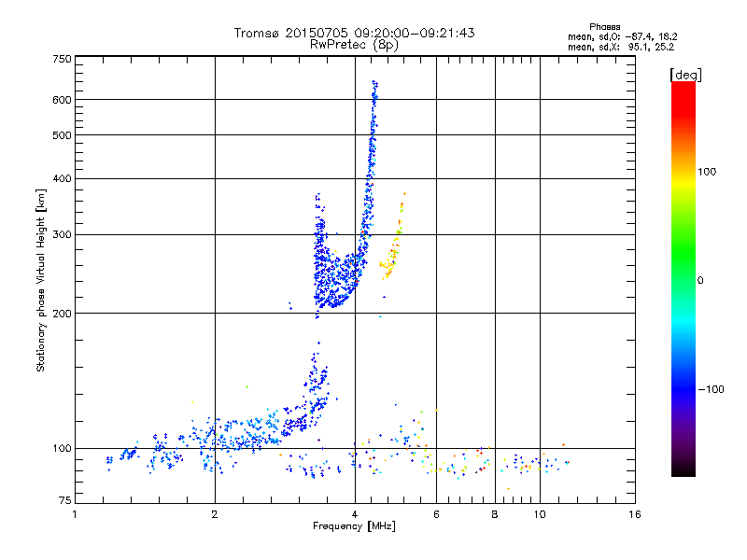747x560 pixels.
Task: Click the tall blue F-layer trace above 500 km
Action: tap(374, 109)
